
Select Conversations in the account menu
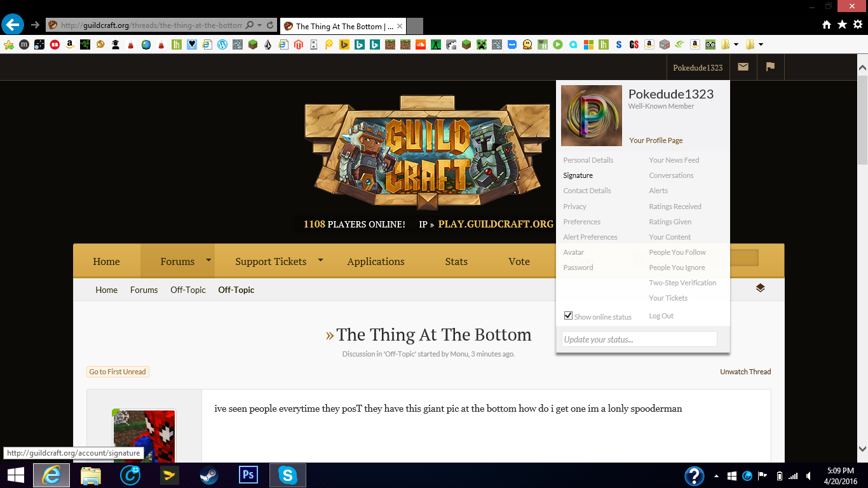[671, 175]
